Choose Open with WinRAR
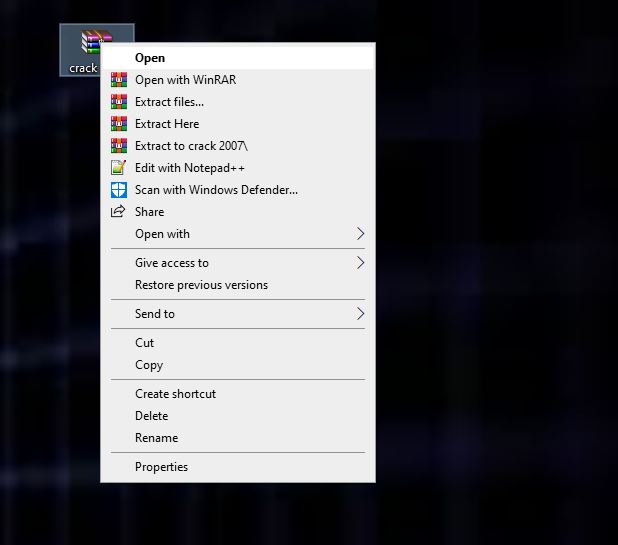Image resolution: width=618 pixels, height=545 pixels. pos(238,80)
